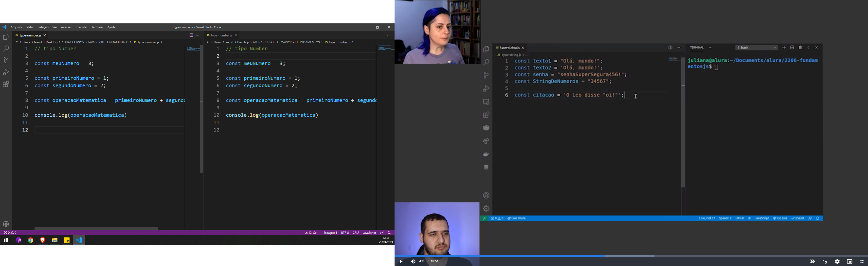Click split editor icon beside first type-number.js tab
Screen dimensions: 868x266
pos(191,35)
